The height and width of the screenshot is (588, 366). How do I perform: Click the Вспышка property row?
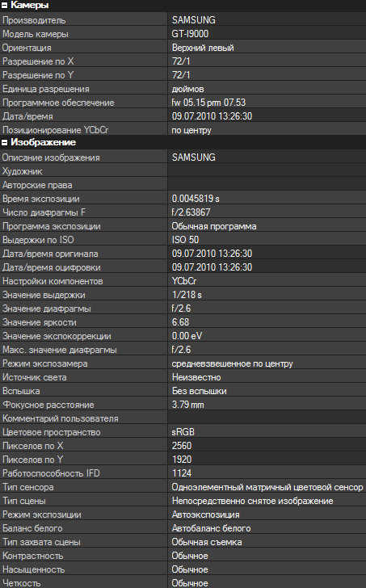click(183, 391)
